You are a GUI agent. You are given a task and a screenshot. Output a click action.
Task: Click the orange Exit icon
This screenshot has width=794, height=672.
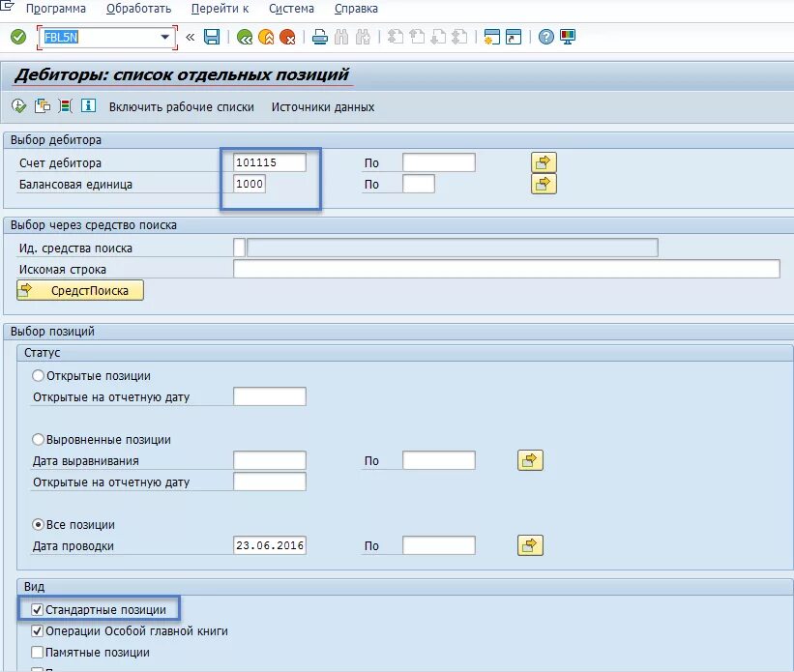[x=266, y=37]
